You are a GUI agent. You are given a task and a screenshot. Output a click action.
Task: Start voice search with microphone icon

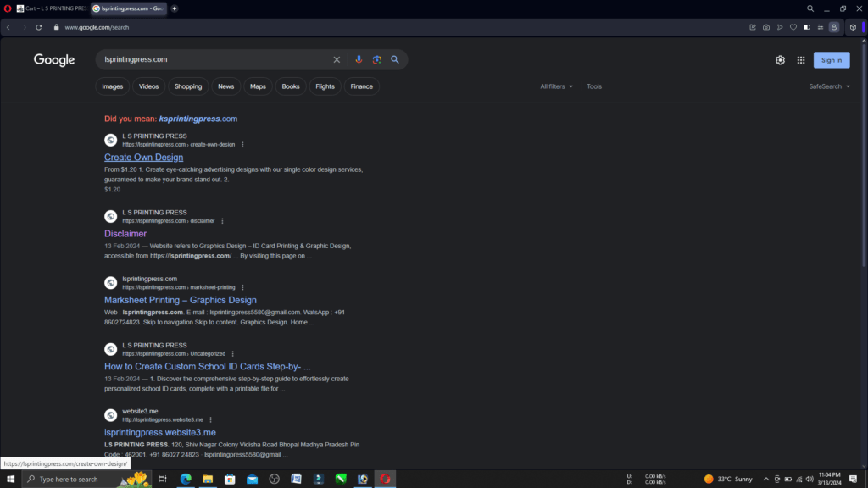tap(359, 60)
